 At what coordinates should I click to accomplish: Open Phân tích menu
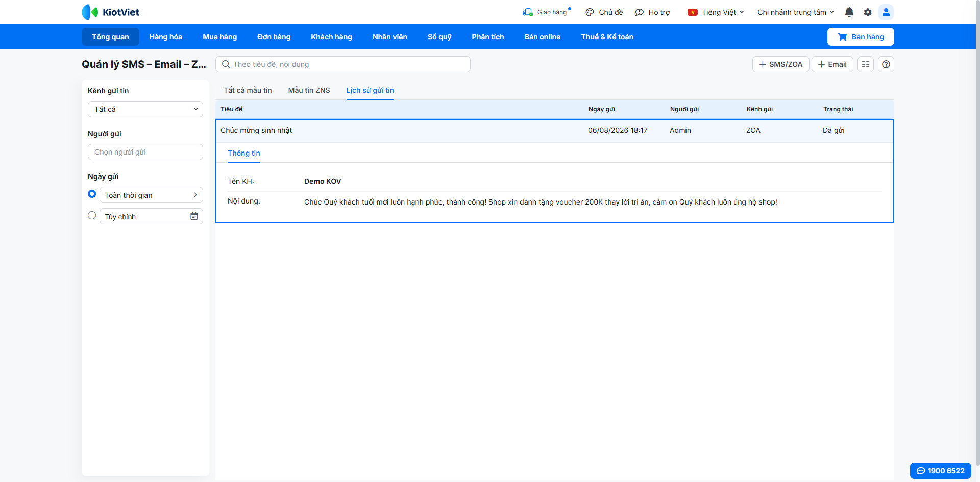[x=487, y=37]
